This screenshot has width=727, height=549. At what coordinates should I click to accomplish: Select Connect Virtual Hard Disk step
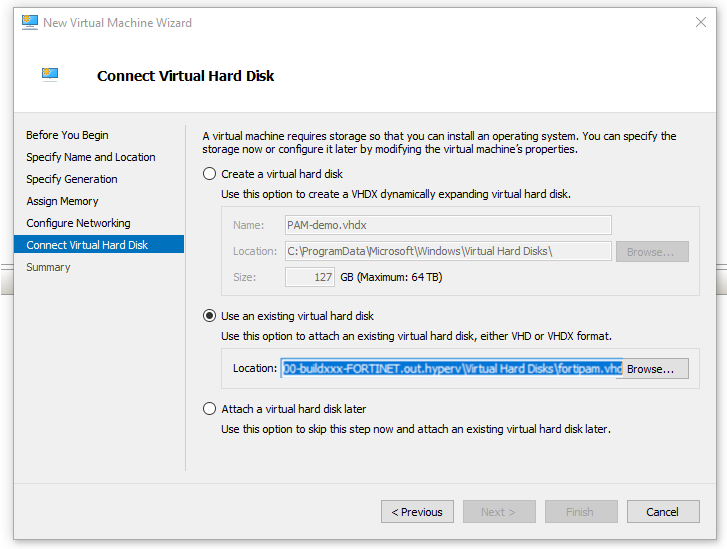(87, 245)
